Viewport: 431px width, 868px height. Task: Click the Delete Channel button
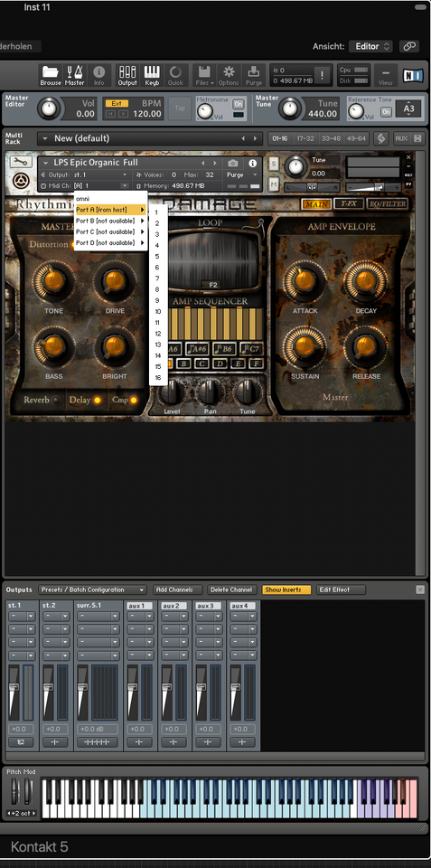[x=232, y=590]
